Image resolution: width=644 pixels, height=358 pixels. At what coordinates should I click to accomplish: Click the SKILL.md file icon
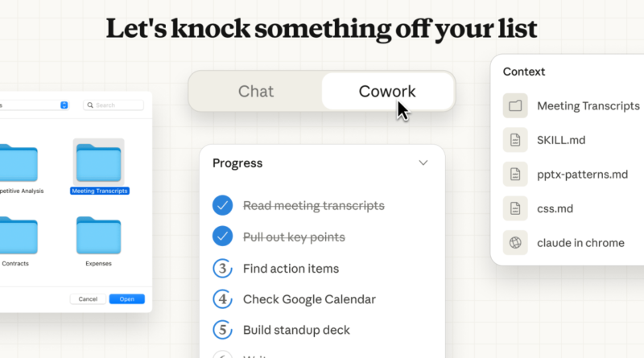point(515,140)
